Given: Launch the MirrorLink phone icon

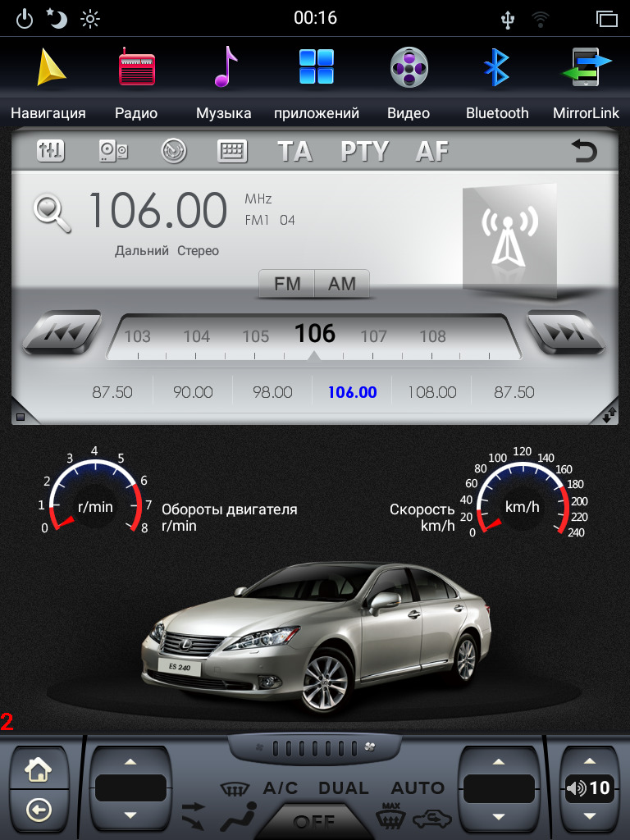Looking at the screenshot, I should (586, 67).
